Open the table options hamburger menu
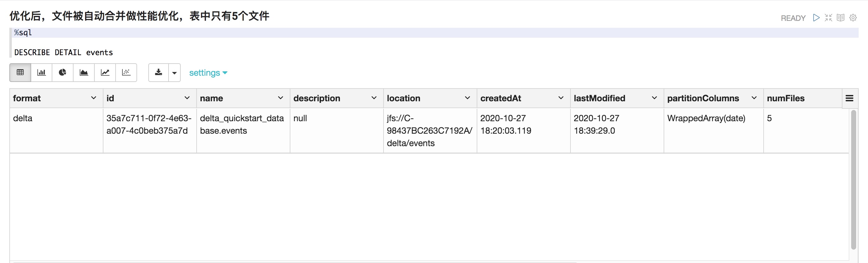The width and height of the screenshot is (868, 263). coord(850,98)
